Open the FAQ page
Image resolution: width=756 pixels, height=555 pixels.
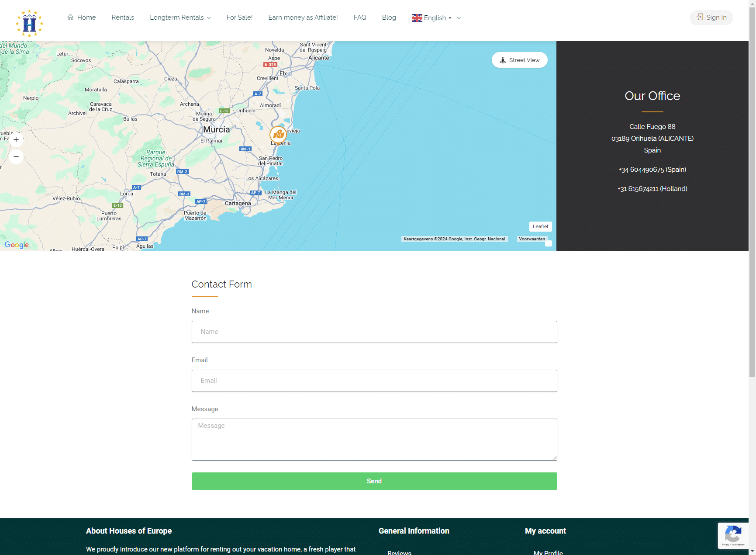tap(359, 17)
